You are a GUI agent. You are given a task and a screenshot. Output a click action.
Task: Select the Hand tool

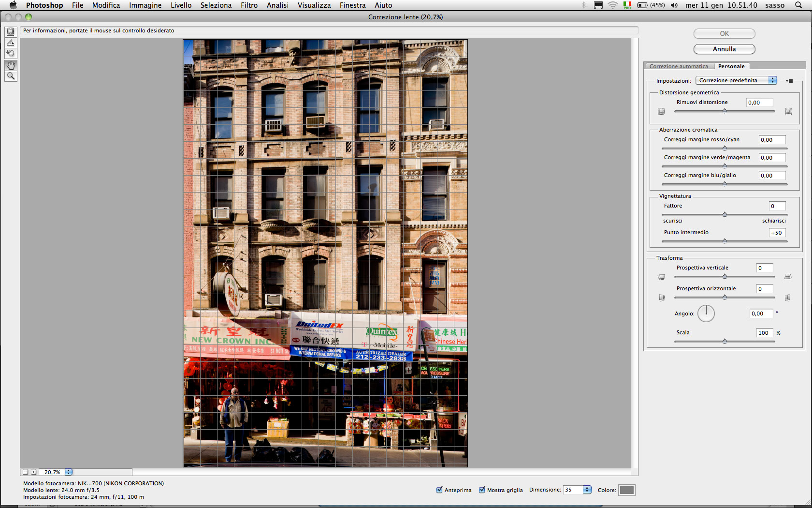(11, 65)
